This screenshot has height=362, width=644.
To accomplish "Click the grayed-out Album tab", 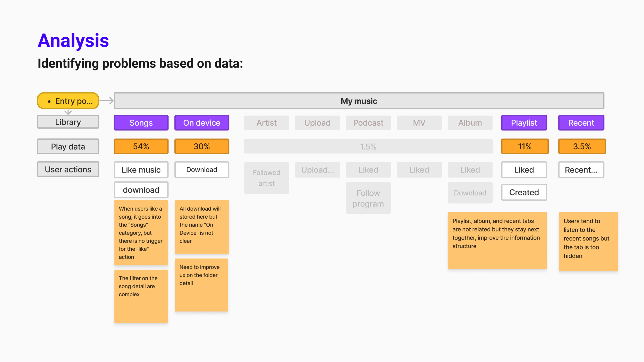I will click(470, 123).
